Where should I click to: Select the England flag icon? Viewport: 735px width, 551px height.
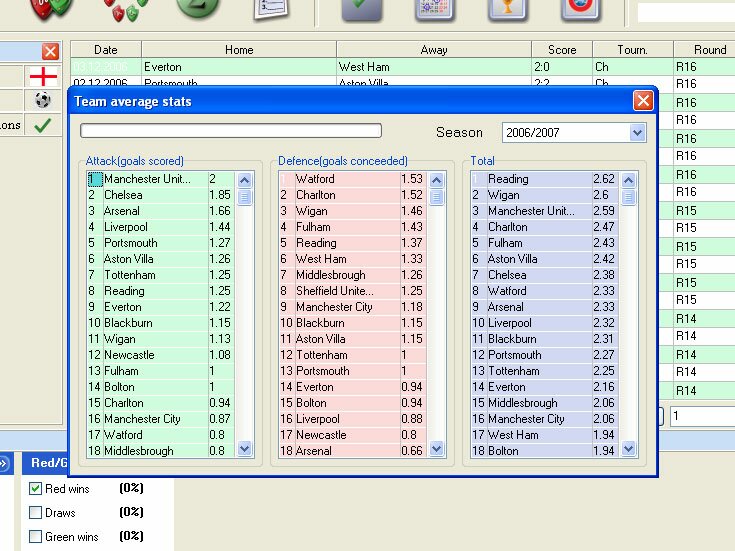click(x=43, y=76)
